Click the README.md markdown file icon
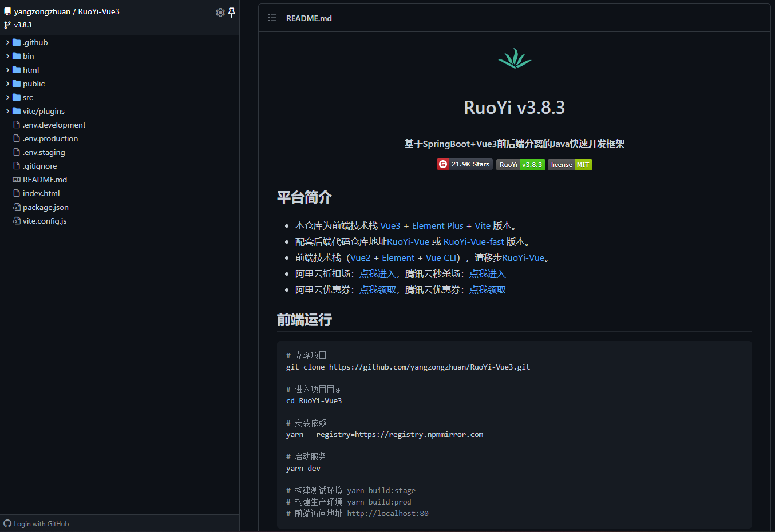The width and height of the screenshot is (775, 532). coord(17,180)
